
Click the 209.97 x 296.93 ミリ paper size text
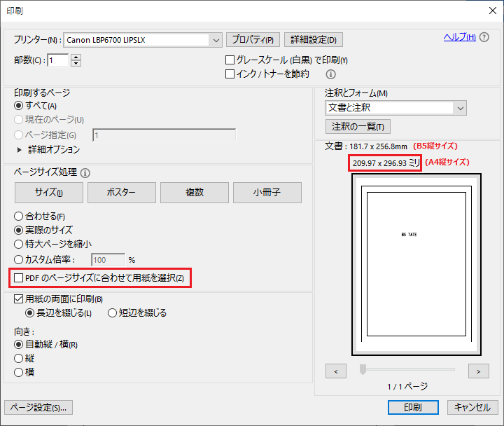(386, 163)
